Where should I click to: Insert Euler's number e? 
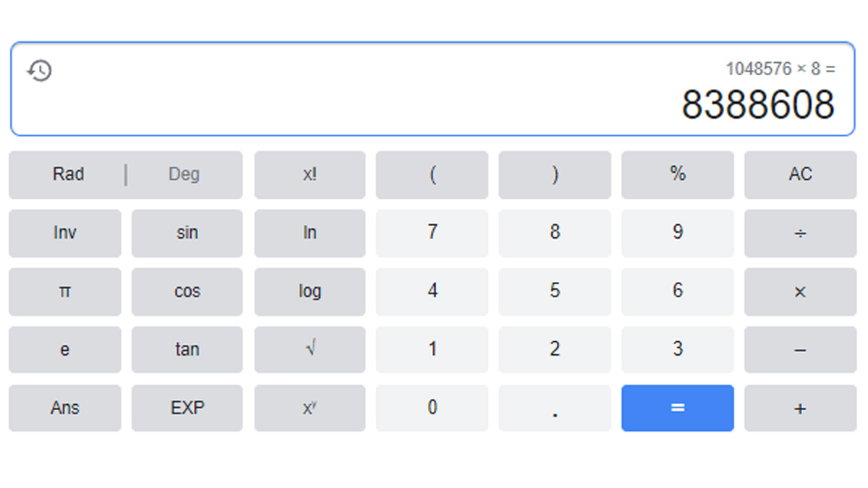pos(64,349)
